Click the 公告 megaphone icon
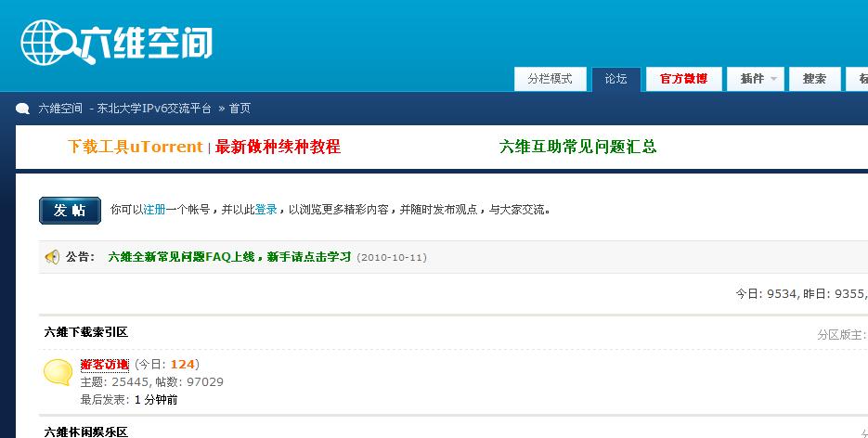 tap(52, 257)
